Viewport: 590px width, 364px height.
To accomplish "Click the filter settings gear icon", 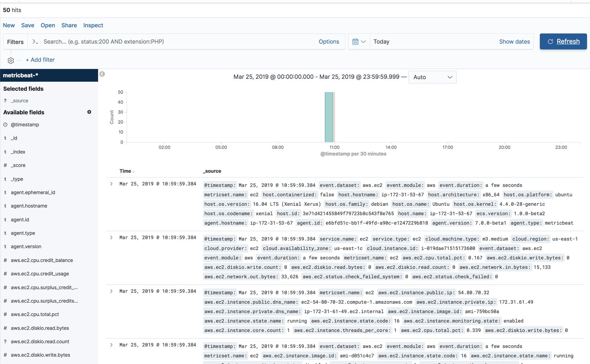I will [x=11, y=61].
